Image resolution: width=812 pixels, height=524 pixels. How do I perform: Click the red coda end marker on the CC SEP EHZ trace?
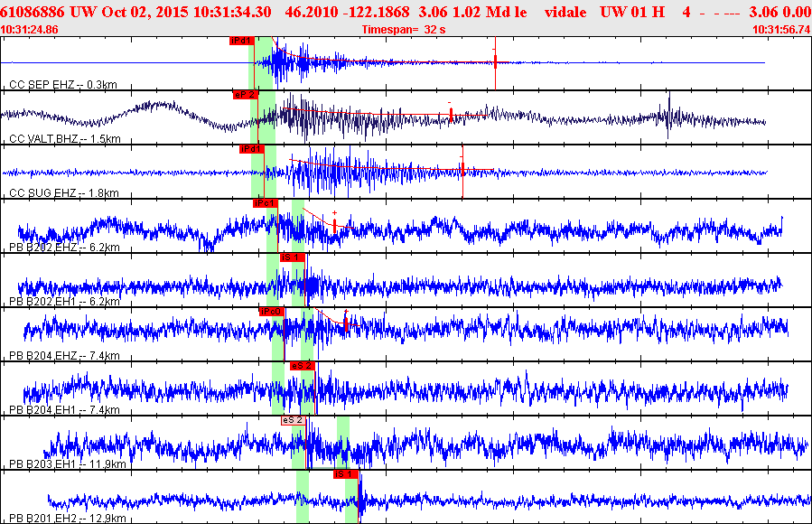495,62
